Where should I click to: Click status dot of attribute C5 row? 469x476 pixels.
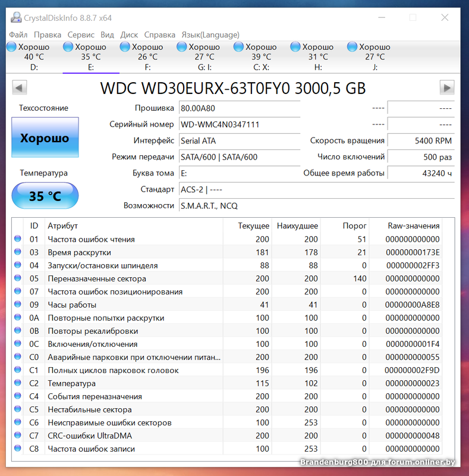pyautogui.click(x=18, y=409)
